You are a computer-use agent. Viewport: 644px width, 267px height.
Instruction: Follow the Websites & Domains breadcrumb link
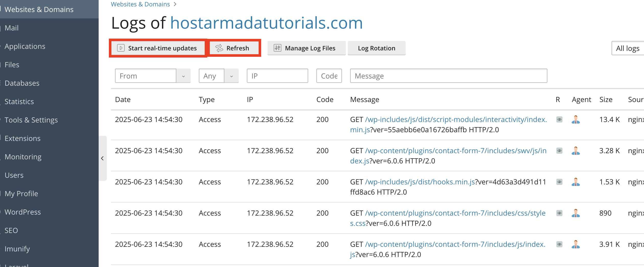140,4
